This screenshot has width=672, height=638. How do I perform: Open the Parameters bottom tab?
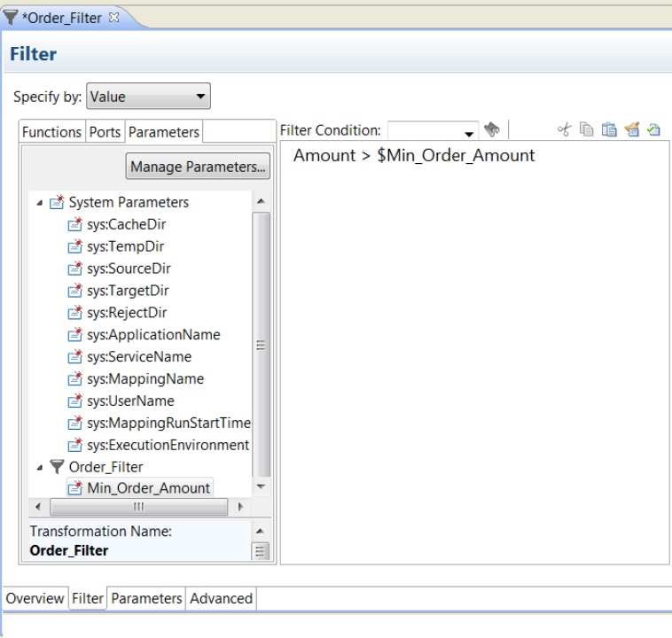point(146,598)
